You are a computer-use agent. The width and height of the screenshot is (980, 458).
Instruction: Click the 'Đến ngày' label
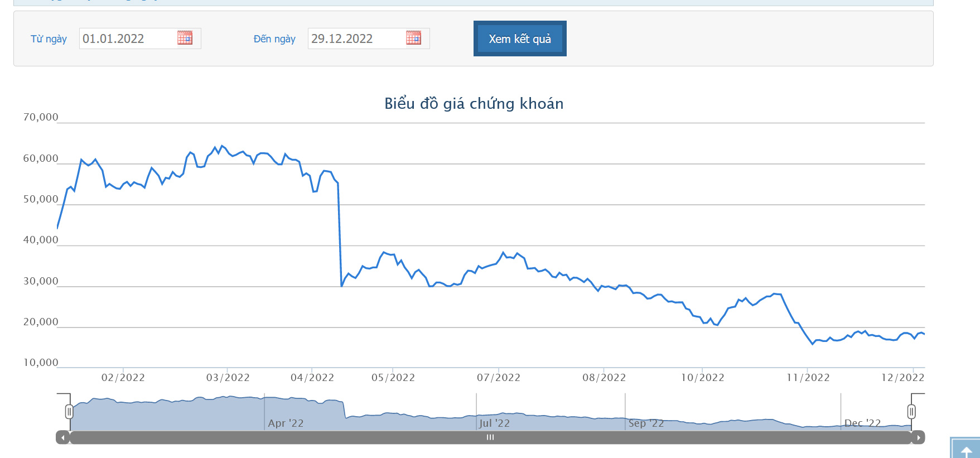pyautogui.click(x=274, y=39)
